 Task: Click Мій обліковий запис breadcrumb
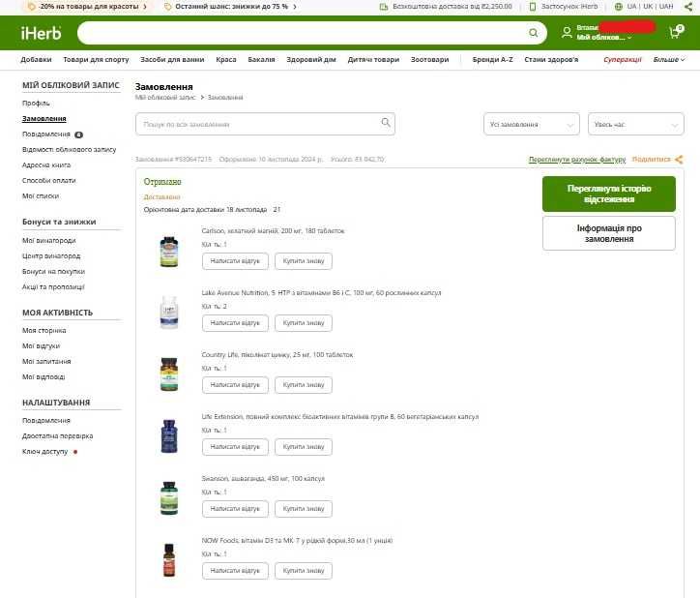pos(165,98)
